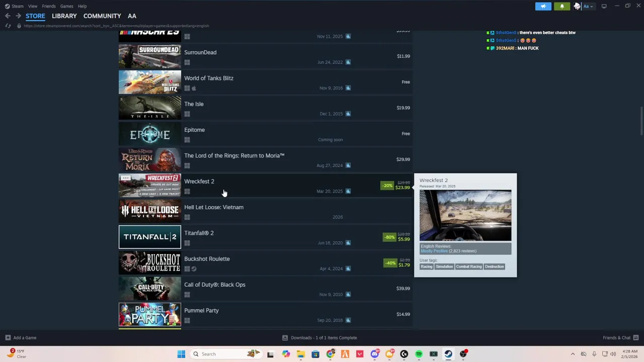Image resolution: width=644 pixels, height=362 pixels.
Task: Open the Wreckfest 2 title
Action: 199,182
